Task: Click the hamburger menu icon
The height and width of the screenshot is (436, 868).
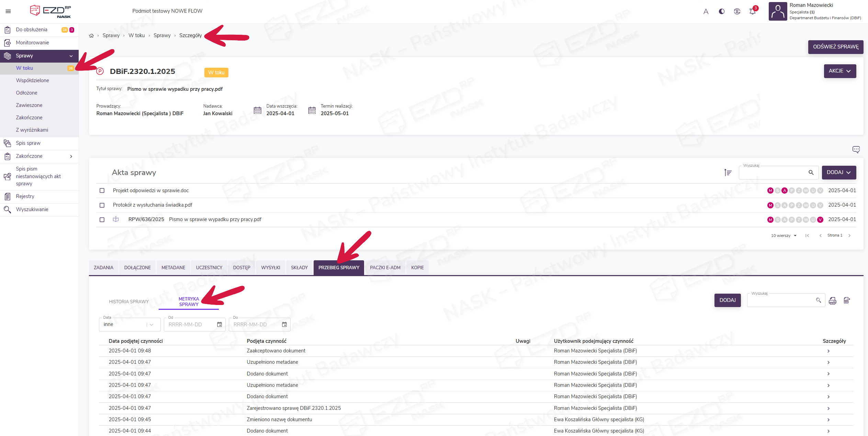Action: pos(8,11)
